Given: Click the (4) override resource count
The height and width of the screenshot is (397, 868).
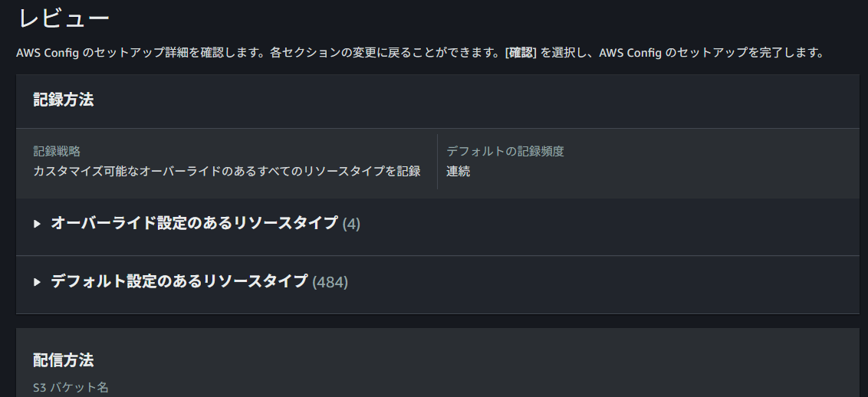Looking at the screenshot, I should click(x=351, y=224).
